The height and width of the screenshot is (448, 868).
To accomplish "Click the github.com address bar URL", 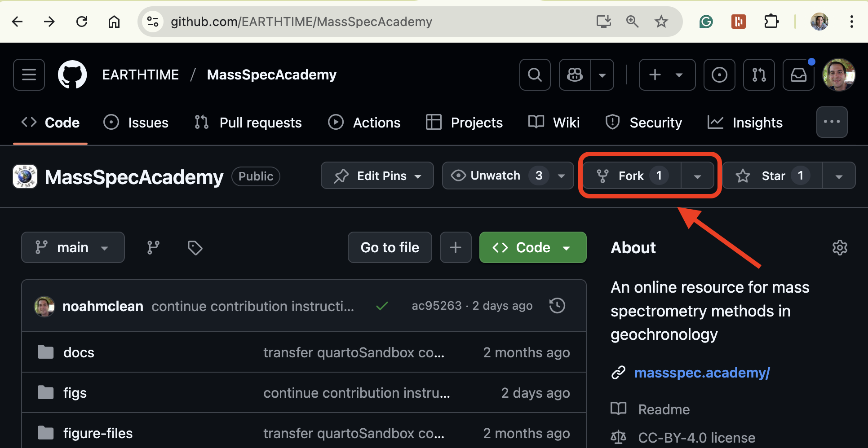I will (301, 22).
